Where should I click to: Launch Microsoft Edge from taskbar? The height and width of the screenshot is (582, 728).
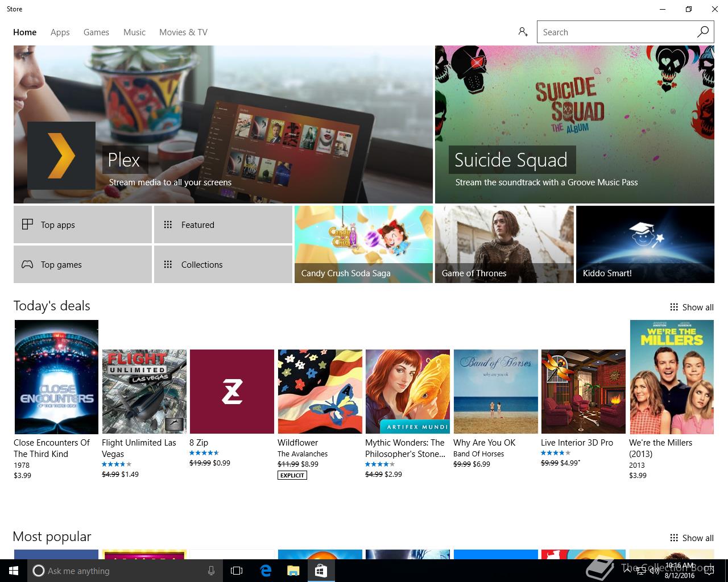[266, 571]
